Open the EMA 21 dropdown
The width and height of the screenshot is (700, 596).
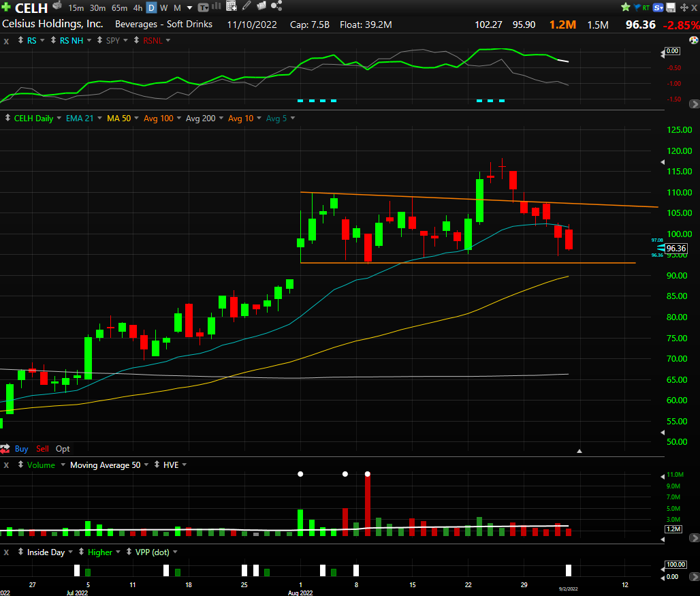coord(99,119)
